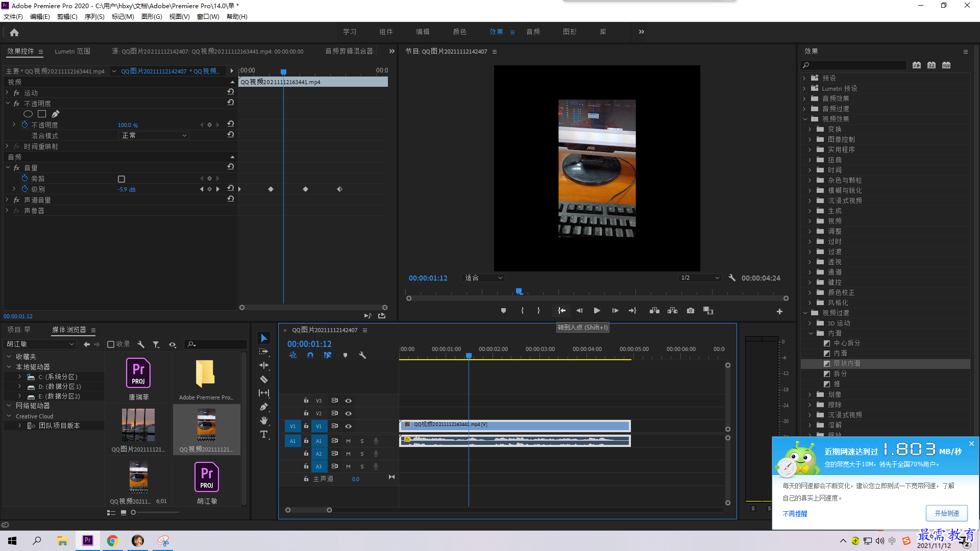
Task: Click the Mark In bracket icon
Action: (522, 311)
